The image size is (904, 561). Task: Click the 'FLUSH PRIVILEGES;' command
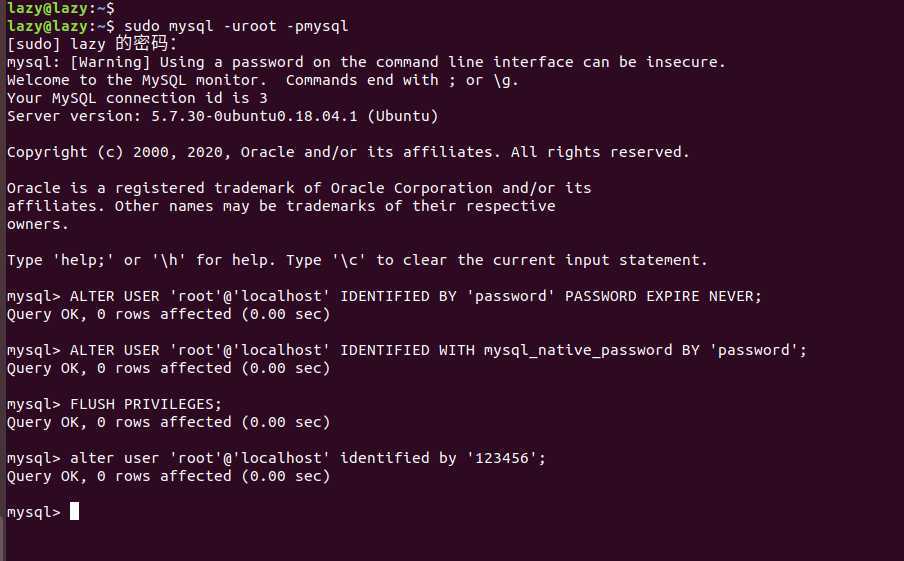146,404
